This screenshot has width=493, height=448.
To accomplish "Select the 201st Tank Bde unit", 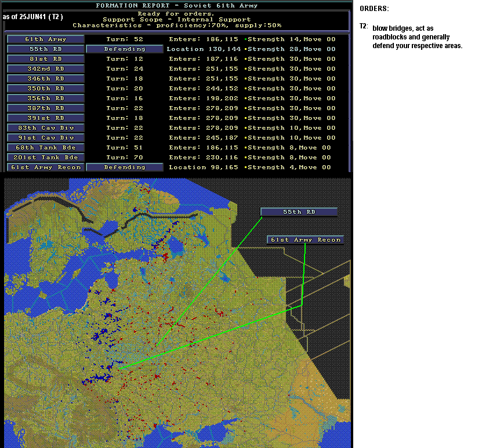I will [x=46, y=158].
